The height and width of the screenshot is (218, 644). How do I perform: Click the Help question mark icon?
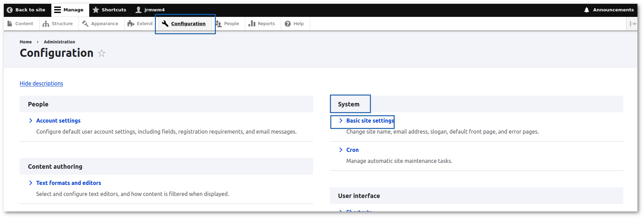click(288, 24)
